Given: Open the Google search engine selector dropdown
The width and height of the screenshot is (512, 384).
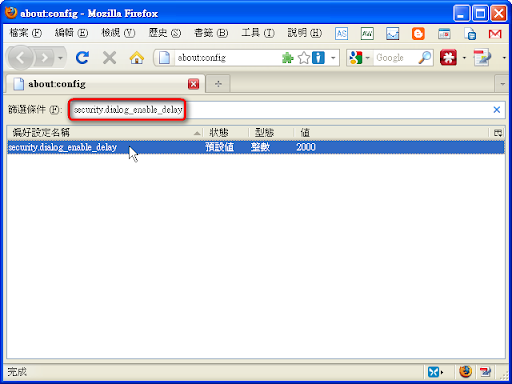Looking at the screenshot, I should pos(360,58).
